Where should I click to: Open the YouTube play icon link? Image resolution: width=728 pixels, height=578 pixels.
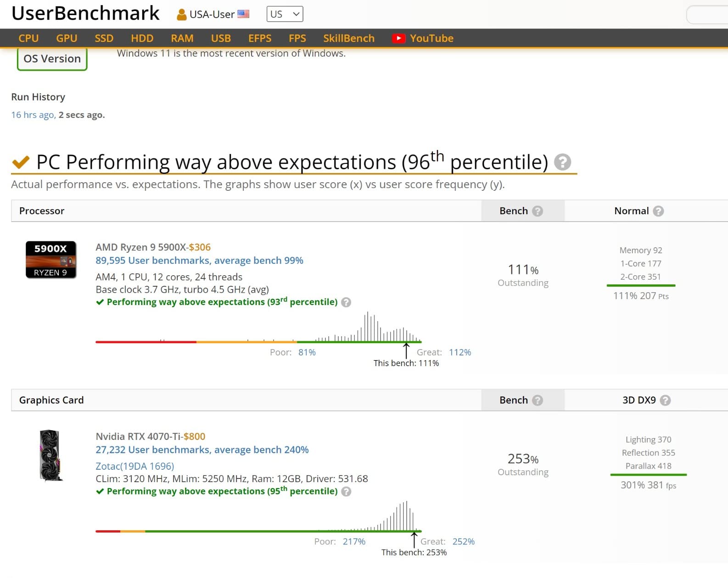tap(398, 39)
